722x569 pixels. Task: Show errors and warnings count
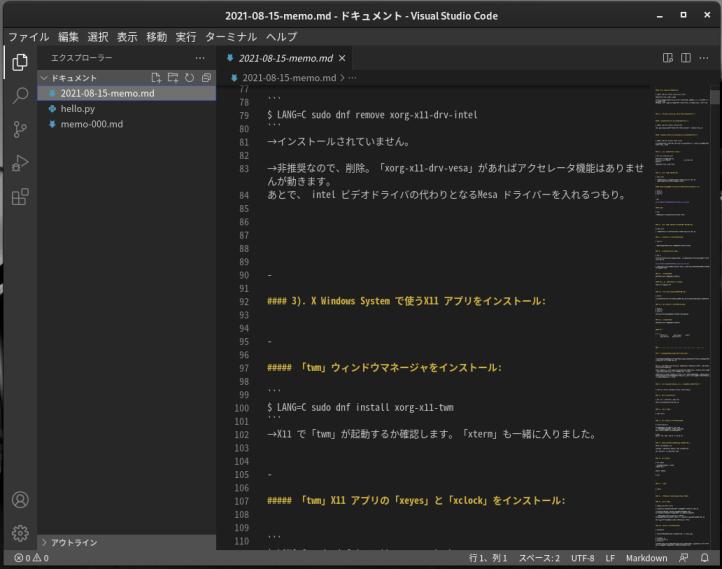31,558
